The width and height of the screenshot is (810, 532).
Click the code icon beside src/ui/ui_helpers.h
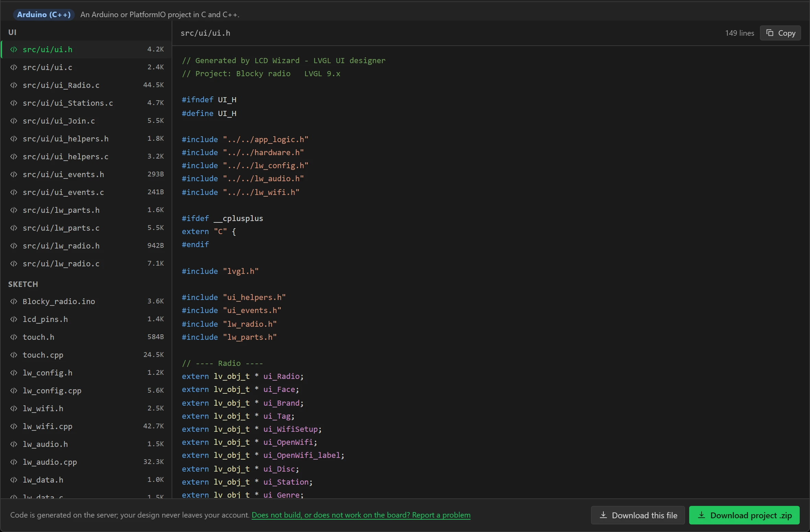coord(14,139)
